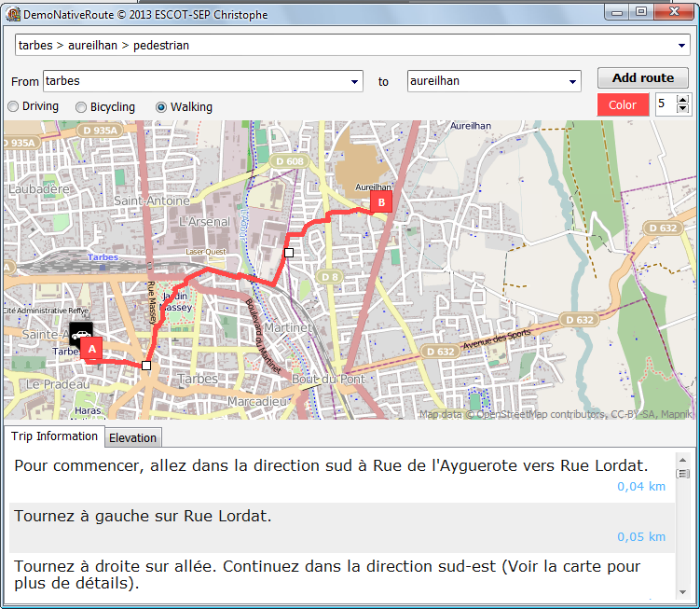The image size is (700, 609).
Task: Click the red marker B on map
Action: pos(380,201)
